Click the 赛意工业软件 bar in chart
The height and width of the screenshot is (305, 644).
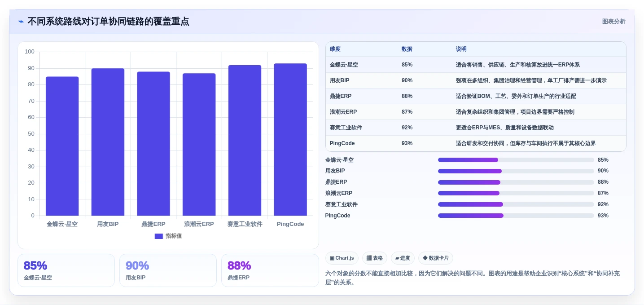245,141
